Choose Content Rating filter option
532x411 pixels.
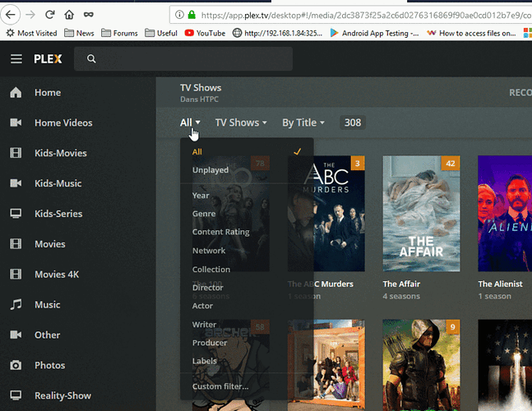coord(247,232)
